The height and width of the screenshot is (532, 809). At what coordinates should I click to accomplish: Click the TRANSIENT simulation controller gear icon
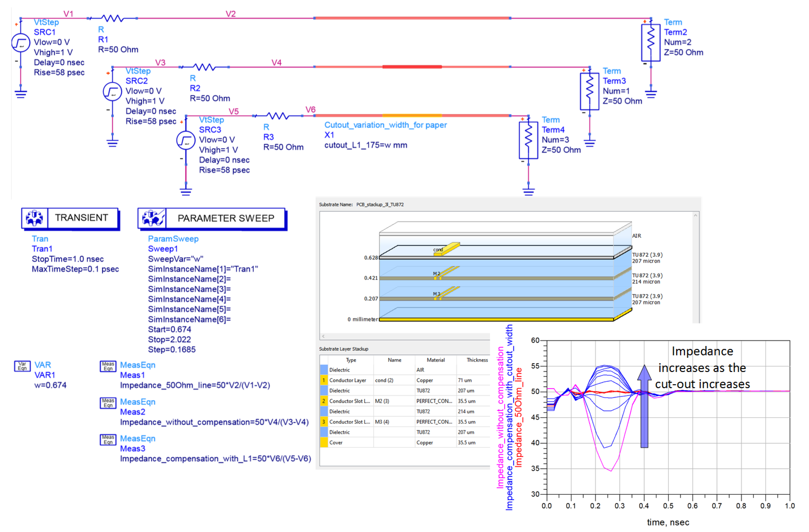coord(35,218)
